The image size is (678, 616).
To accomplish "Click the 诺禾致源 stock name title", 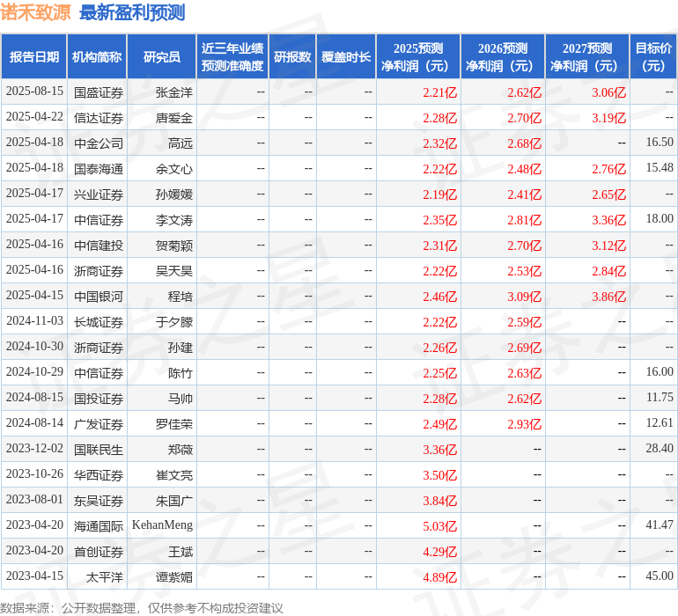I will 35,12.
